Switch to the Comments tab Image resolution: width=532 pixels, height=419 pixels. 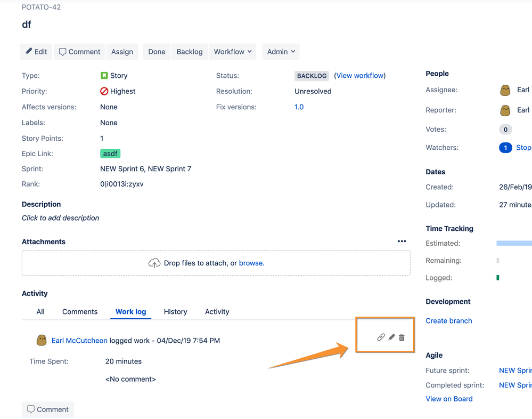(x=80, y=312)
